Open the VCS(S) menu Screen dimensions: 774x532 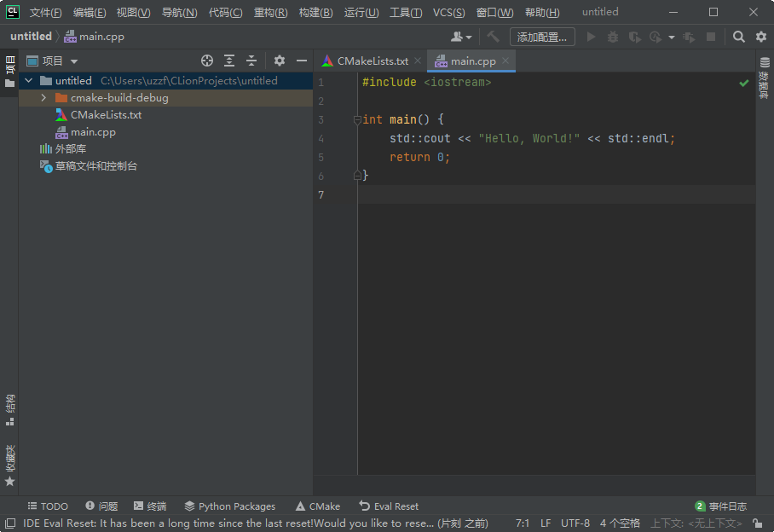[448, 12]
